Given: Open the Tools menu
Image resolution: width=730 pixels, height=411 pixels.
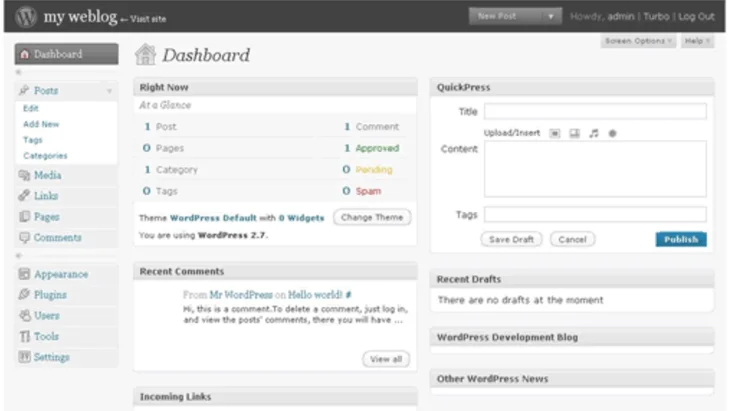Looking at the screenshot, I should click(x=67, y=336).
